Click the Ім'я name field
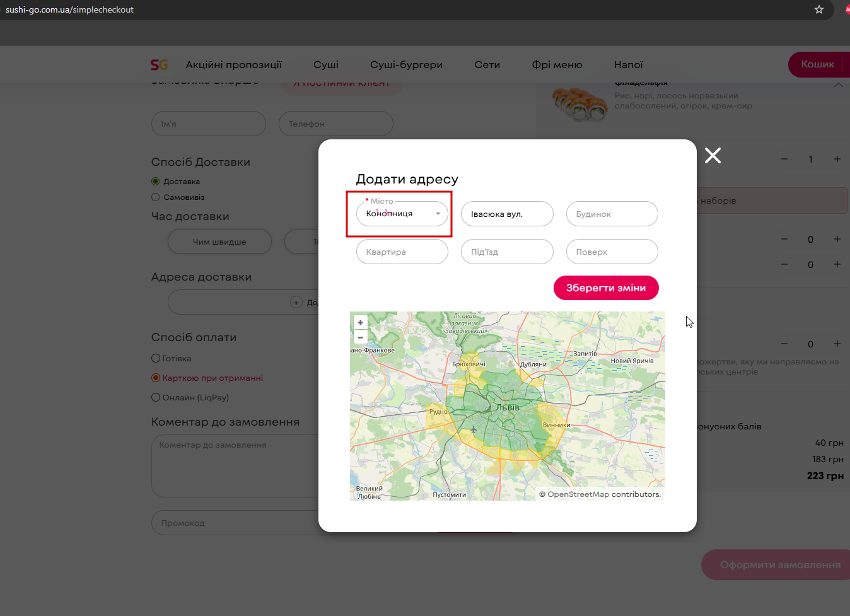Screen dimensions: 850x616 click(x=209, y=124)
